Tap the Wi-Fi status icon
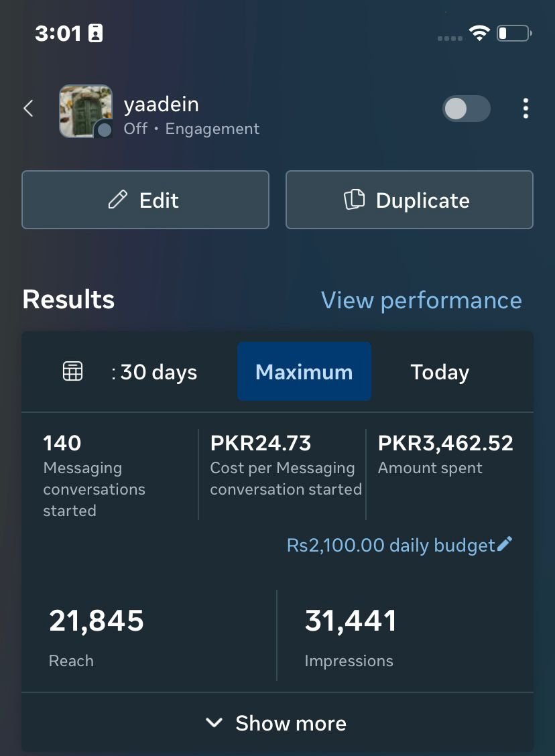 tap(479, 33)
